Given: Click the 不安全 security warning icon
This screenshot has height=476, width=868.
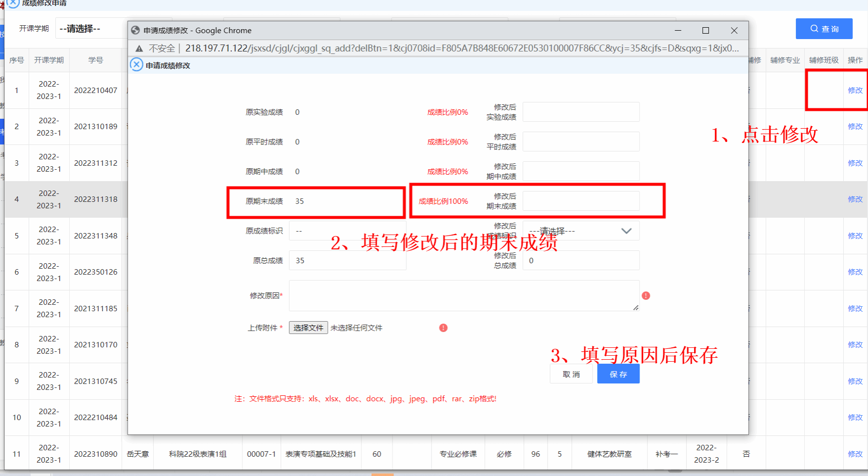Looking at the screenshot, I should 139,48.
